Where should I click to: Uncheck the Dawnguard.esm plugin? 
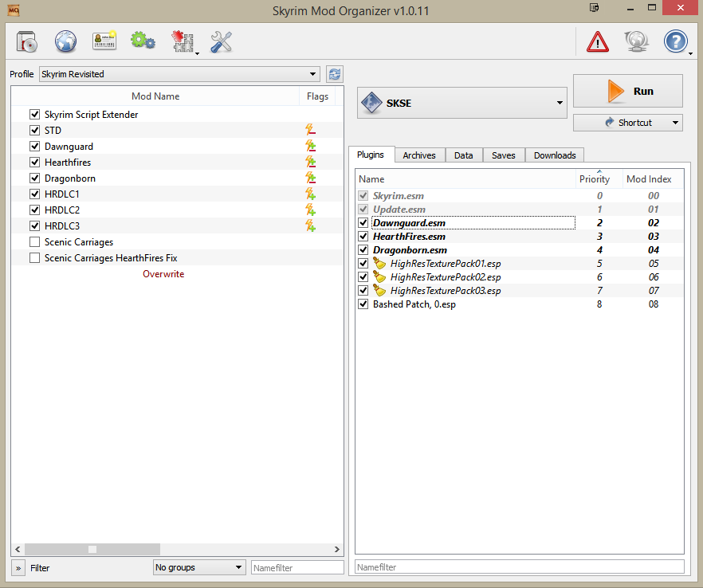point(363,223)
